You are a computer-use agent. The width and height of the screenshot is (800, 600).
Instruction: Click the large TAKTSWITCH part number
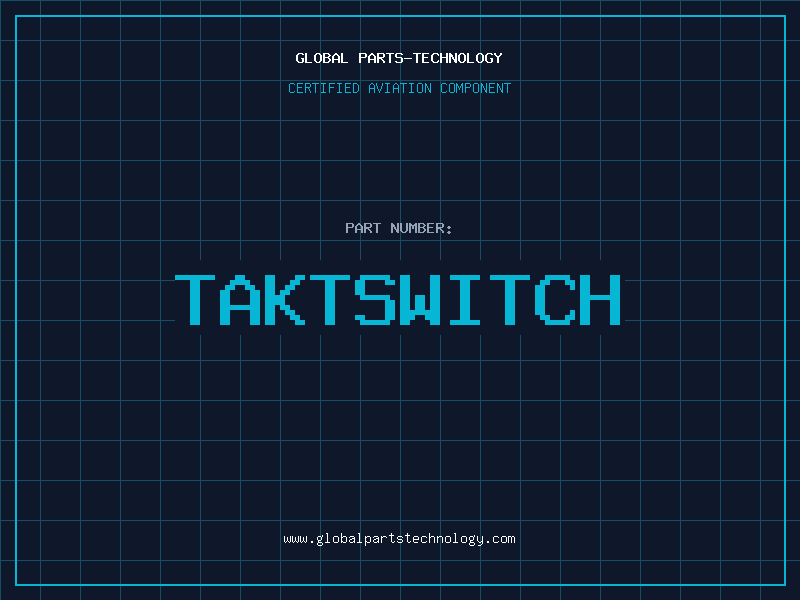click(x=398, y=300)
